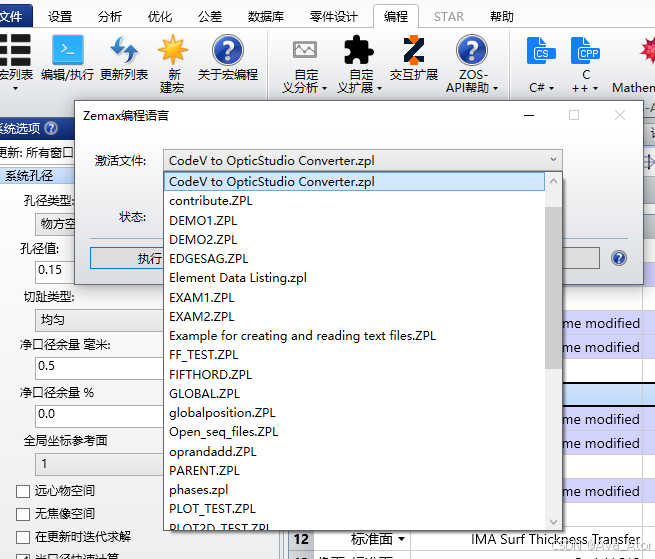Switch to the 公差 ribbon tab
655x559 pixels.
tap(210, 17)
